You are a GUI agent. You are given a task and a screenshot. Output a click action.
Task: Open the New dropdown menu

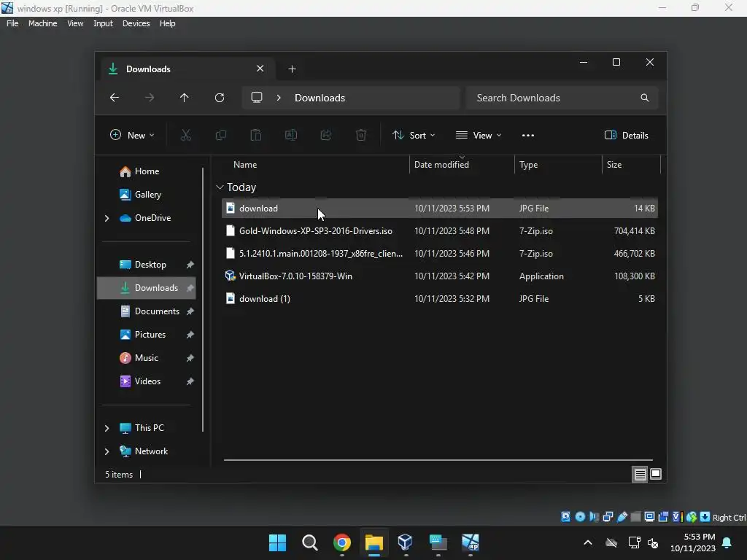[x=132, y=135]
